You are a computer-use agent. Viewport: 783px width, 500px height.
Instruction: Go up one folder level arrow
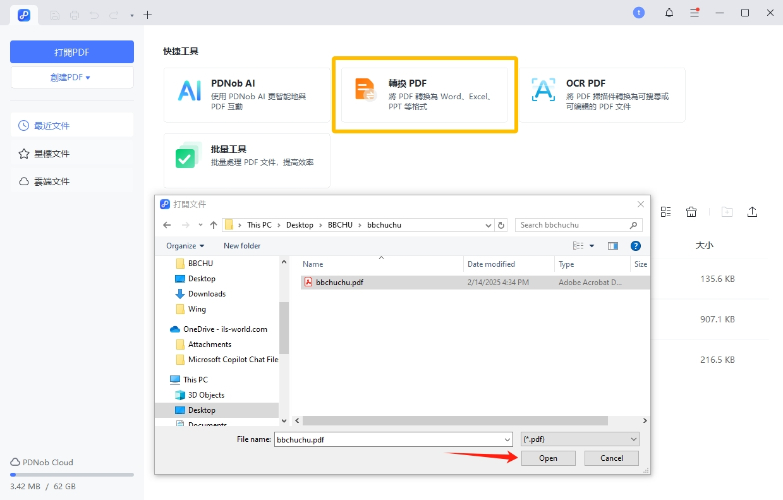tap(214, 225)
